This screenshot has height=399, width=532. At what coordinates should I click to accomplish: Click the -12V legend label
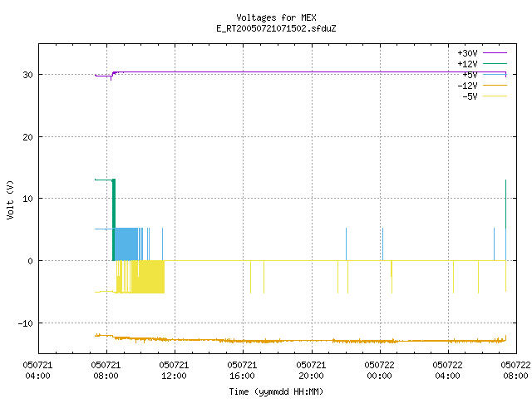coord(467,86)
